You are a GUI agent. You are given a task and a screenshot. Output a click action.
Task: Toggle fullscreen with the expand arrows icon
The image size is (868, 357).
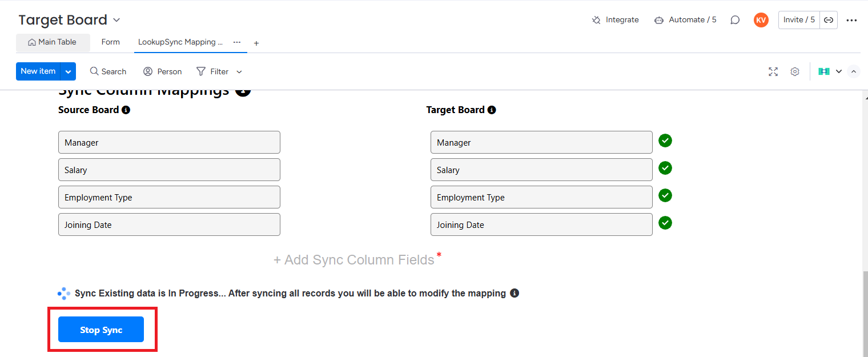(773, 71)
